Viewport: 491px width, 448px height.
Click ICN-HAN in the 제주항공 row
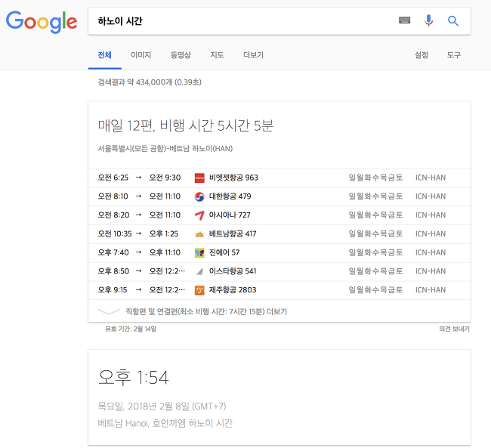[x=431, y=290]
